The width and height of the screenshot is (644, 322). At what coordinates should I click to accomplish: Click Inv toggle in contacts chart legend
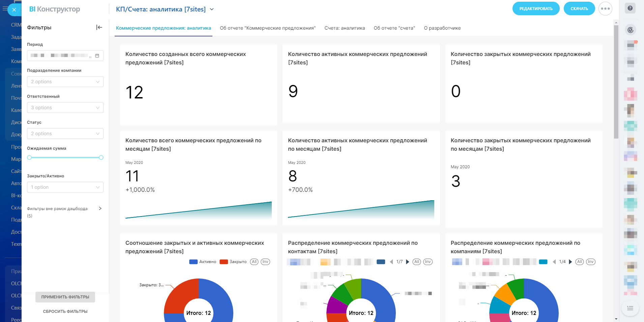point(428,262)
